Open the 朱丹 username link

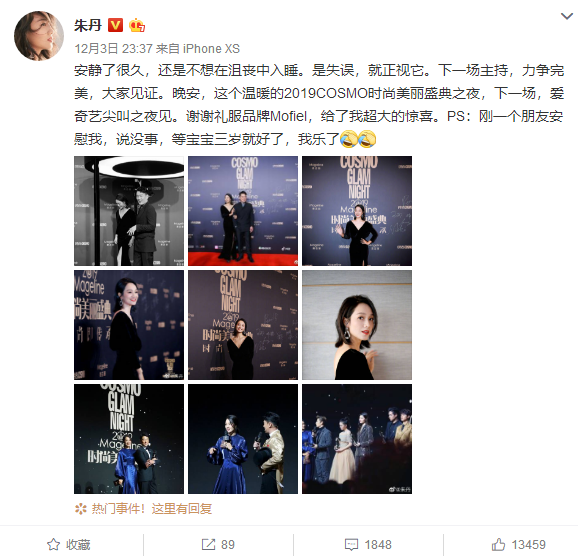88,25
